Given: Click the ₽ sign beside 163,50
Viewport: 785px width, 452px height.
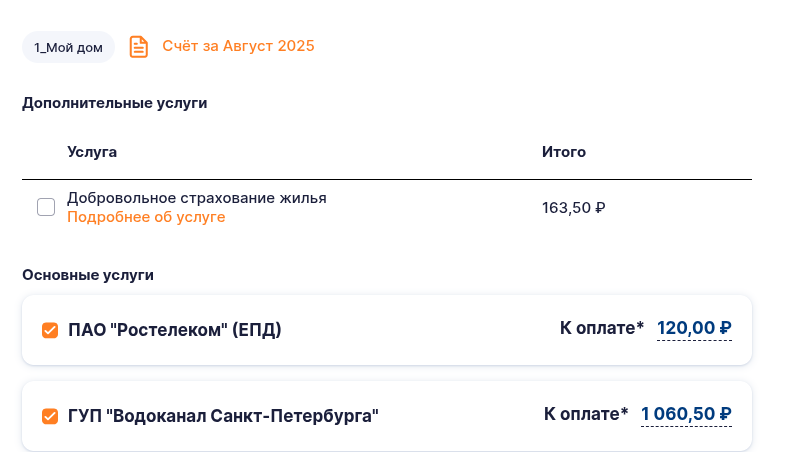Looking at the screenshot, I should pos(600,208).
